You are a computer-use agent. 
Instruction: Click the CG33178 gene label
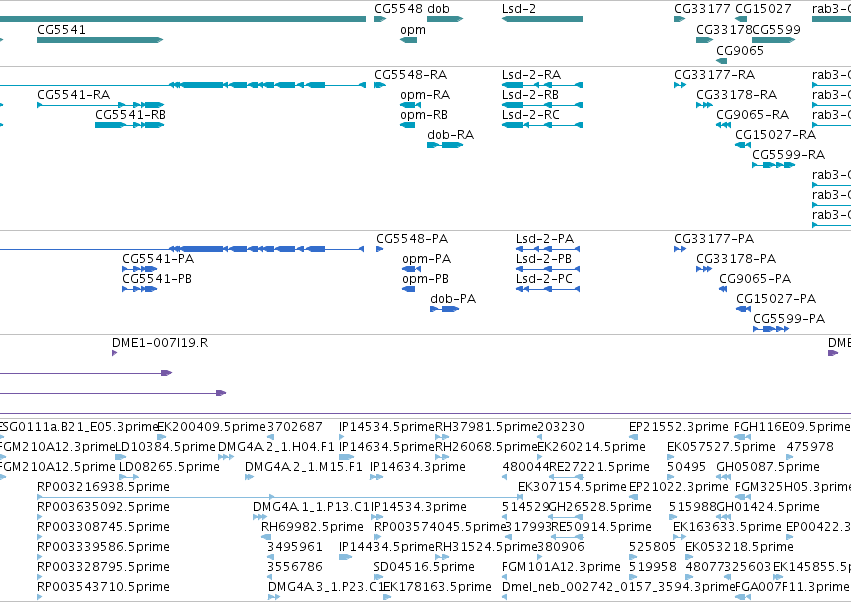[x=724, y=29]
